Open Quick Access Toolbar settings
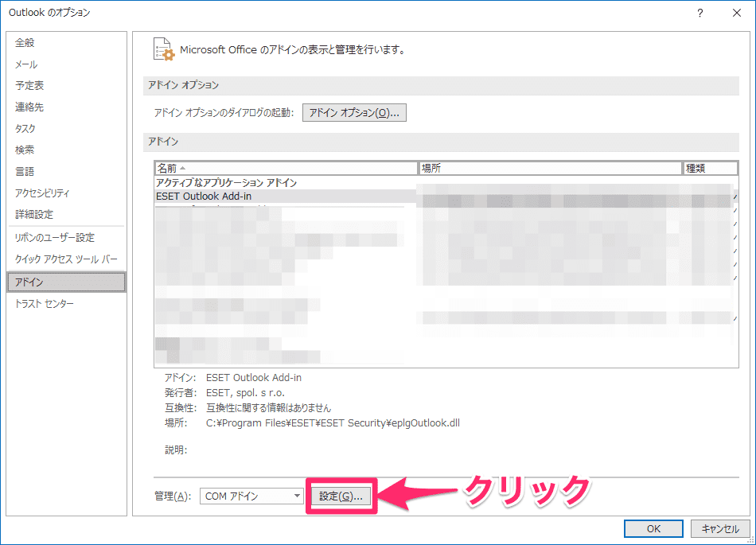This screenshot has height=545, width=756. 66,259
